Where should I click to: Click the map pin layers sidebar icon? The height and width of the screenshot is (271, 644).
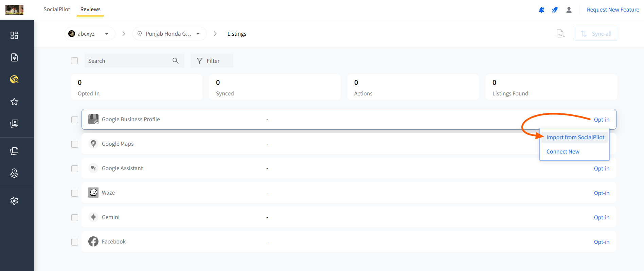14,173
